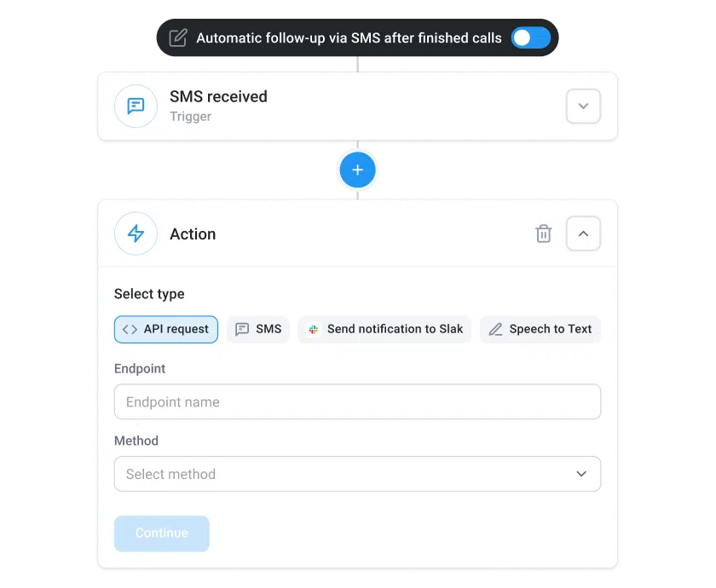Click the lightning bolt Action icon
The width and height of the screenshot is (716, 588).
pyautogui.click(x=136, y=234)
